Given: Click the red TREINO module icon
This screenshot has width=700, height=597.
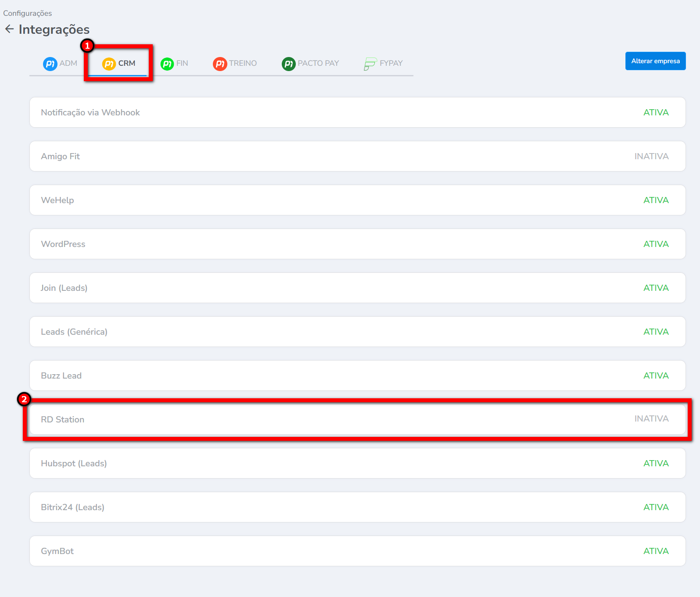Looking at the screenshot, I should (220, 64).
